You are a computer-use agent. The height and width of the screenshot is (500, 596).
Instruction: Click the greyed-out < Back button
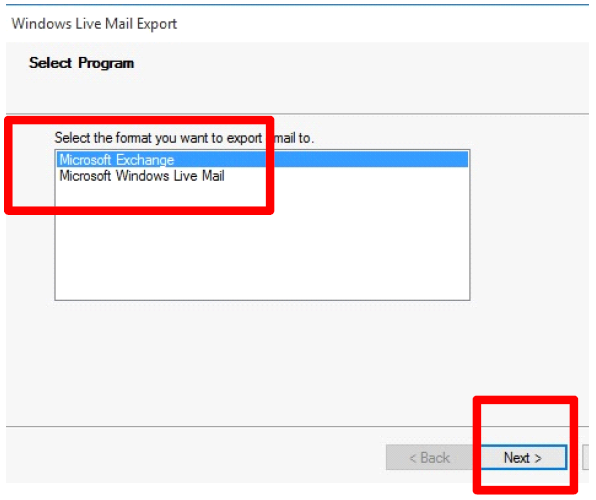pos(430,457)
